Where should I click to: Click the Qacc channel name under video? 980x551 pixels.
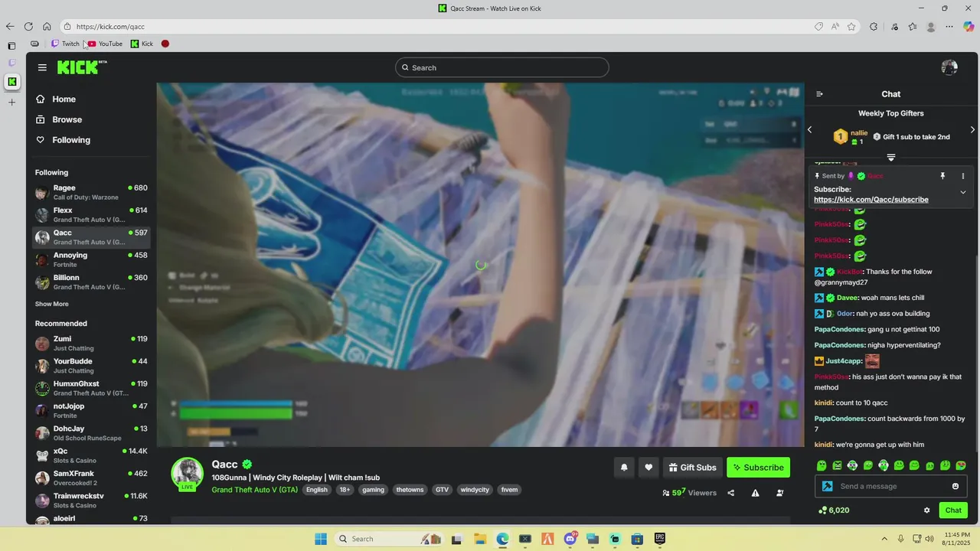pos(225,465)
